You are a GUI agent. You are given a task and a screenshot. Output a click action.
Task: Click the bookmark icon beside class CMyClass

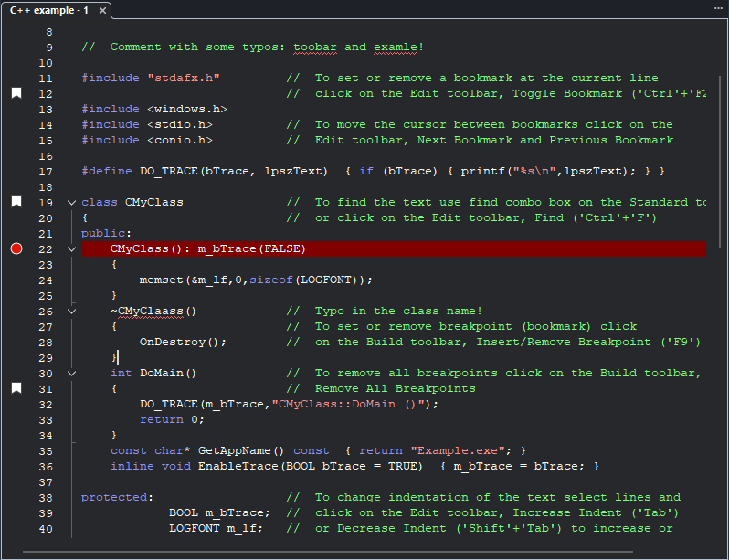tap(16, 202)
